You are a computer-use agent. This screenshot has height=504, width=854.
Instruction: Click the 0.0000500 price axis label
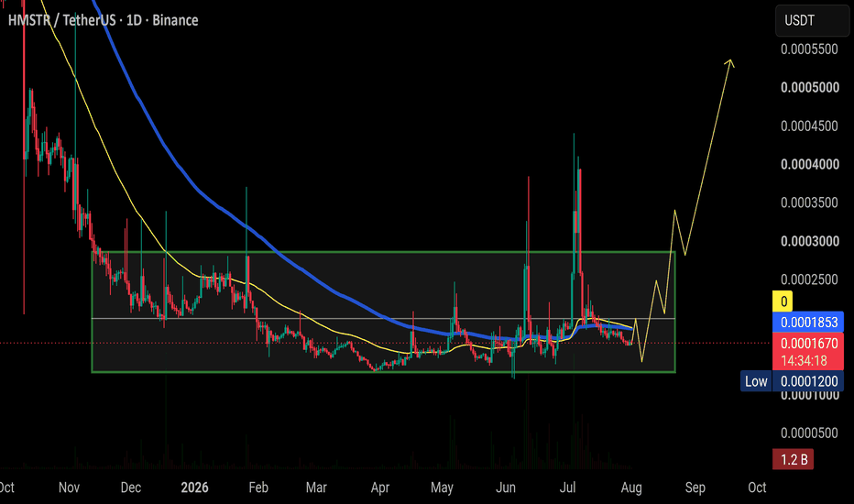809,433
